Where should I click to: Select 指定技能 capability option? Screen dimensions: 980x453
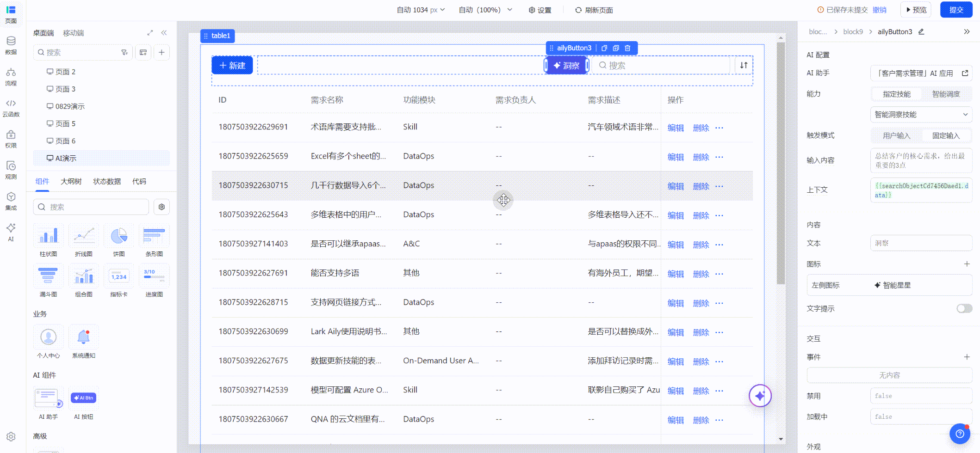pos(896,94)
